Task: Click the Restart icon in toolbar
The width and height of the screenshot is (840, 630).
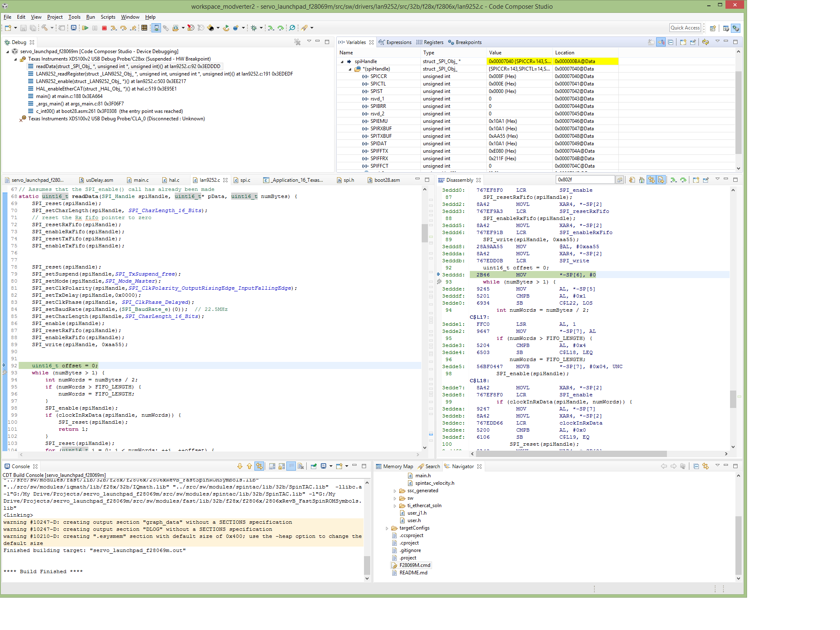Action: [226, 28]
